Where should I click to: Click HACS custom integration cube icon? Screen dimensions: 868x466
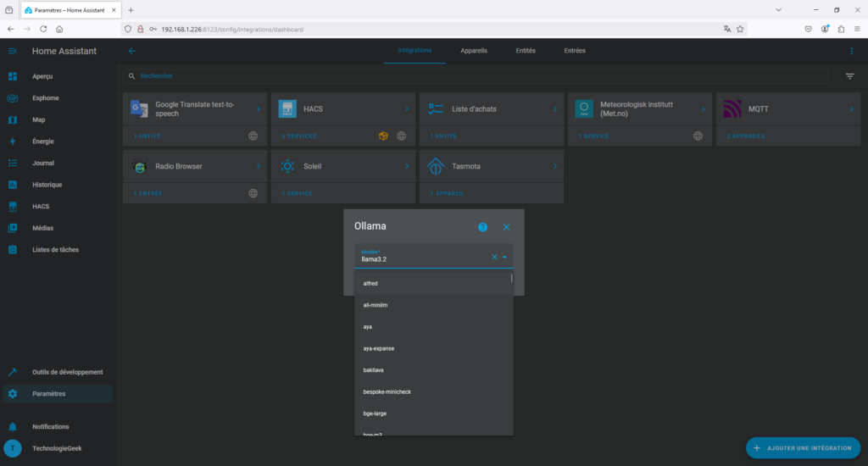tap(383, 136)
